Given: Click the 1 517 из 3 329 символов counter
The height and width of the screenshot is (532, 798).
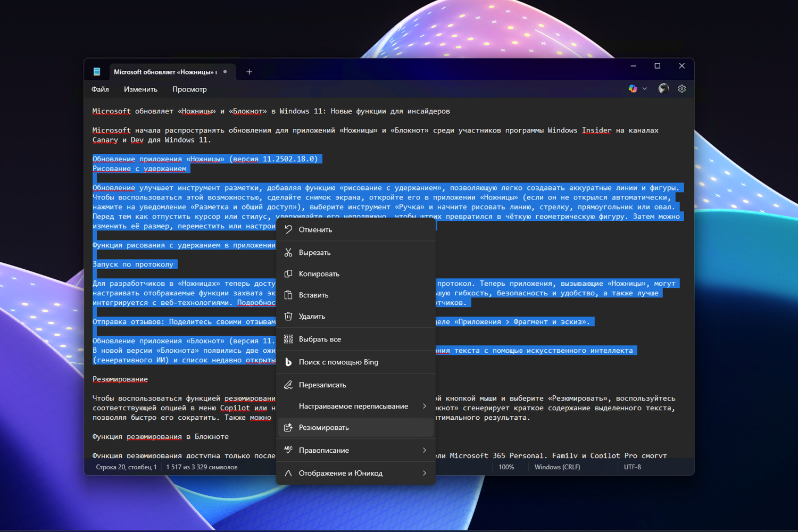Looking at the screenshot, I should click(x=202, y=467).
